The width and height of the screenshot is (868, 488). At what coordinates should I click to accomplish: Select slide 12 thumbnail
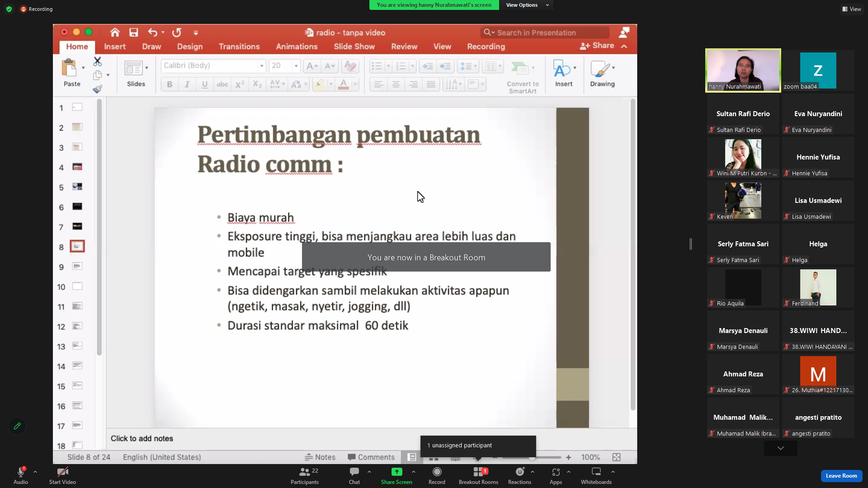77,326
